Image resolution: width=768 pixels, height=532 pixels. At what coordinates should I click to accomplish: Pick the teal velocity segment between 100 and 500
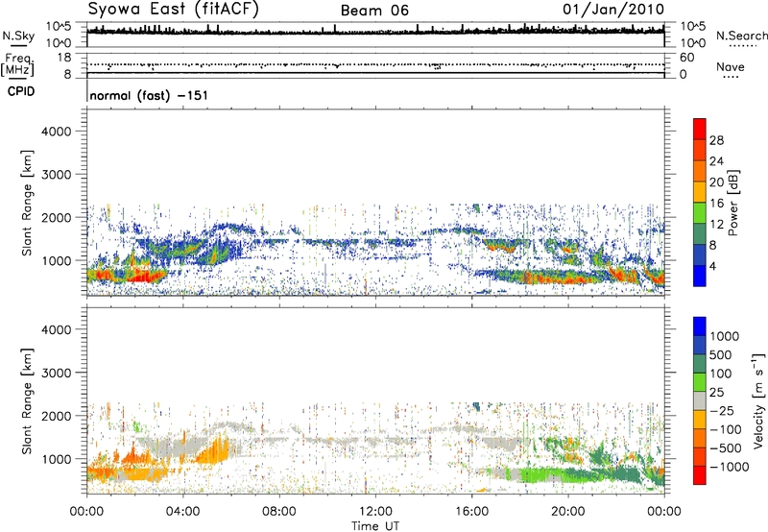700,364
